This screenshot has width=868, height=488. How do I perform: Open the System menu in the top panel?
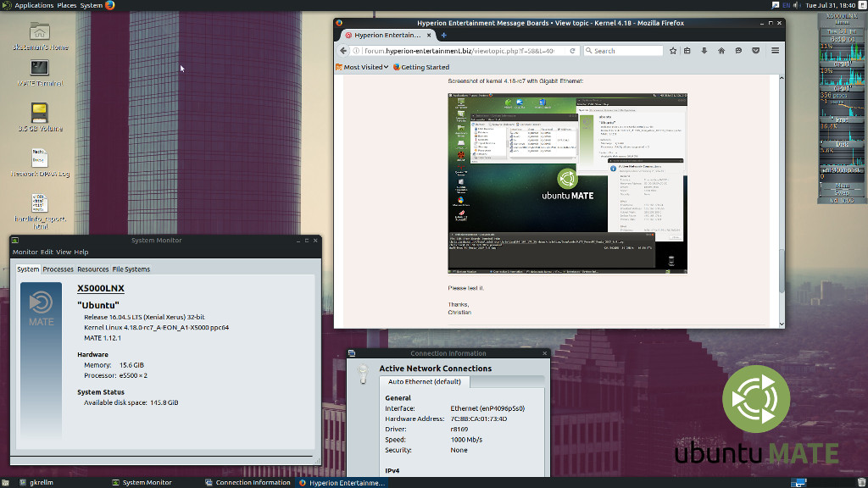[92, 5]
